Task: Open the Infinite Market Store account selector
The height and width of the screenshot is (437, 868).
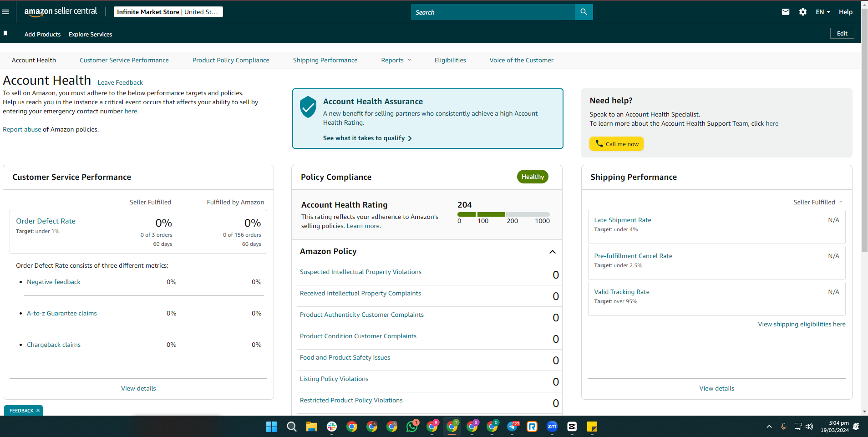Action: pyautogui.click(x=168, y=12)
